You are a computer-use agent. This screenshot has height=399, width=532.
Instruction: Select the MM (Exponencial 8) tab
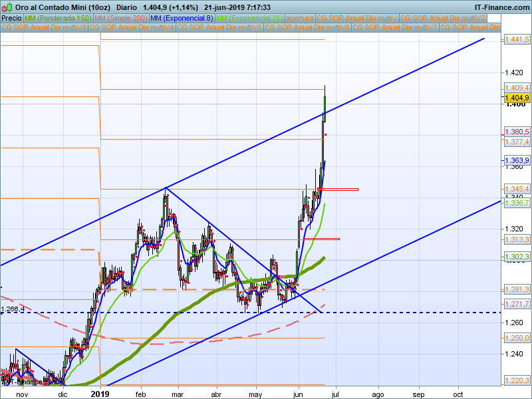click(182, 19)
